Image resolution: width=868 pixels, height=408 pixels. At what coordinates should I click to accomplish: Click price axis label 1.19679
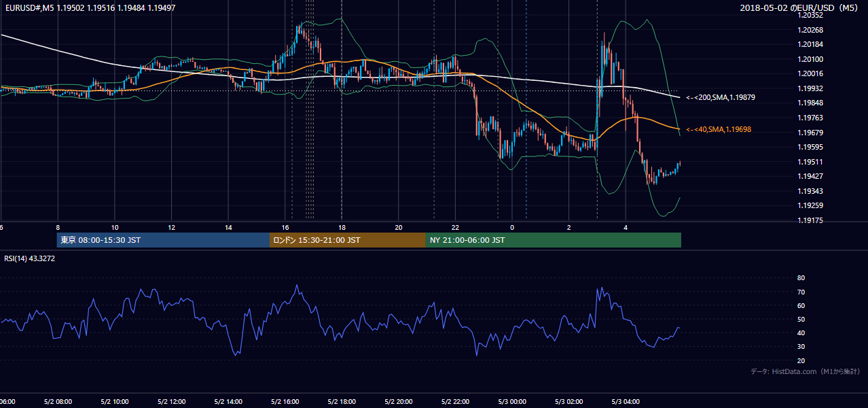tap(811, 133)
